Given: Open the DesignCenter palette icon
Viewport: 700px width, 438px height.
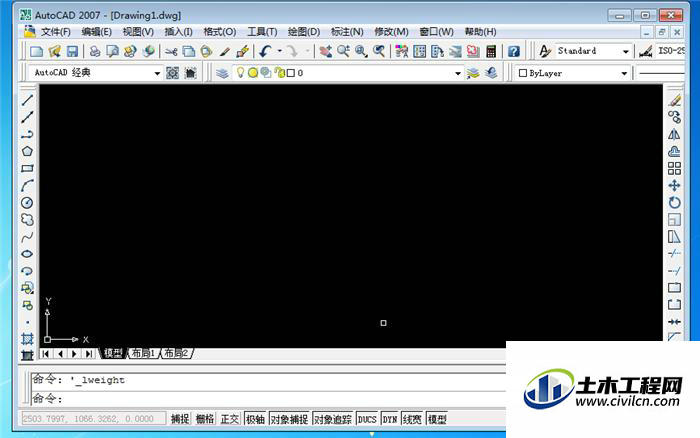Looking at the screenshot, I should (420, 51).
